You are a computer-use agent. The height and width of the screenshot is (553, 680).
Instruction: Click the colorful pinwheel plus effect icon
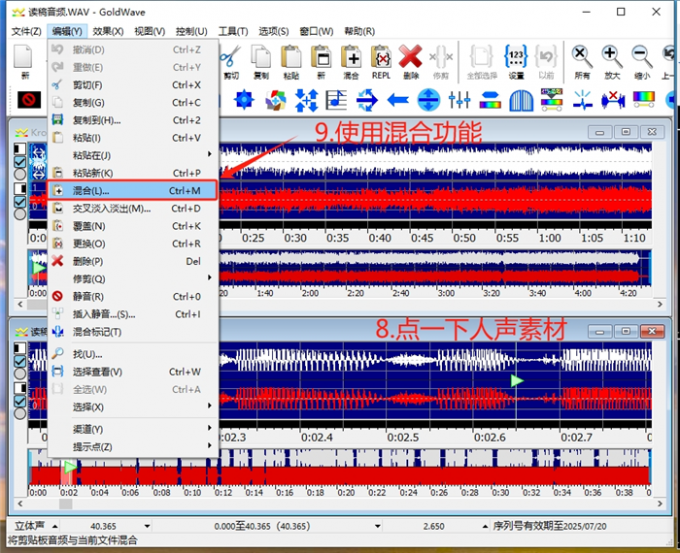276,100
